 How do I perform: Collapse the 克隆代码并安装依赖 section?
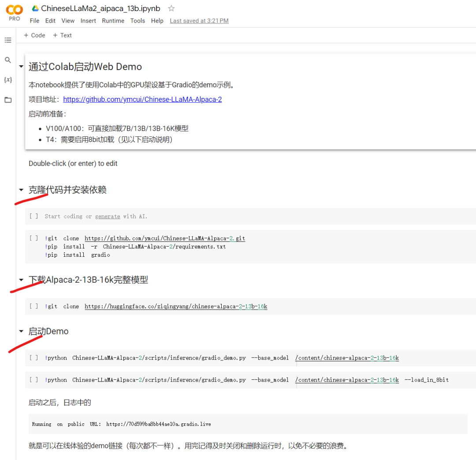(x=21, y=190)
